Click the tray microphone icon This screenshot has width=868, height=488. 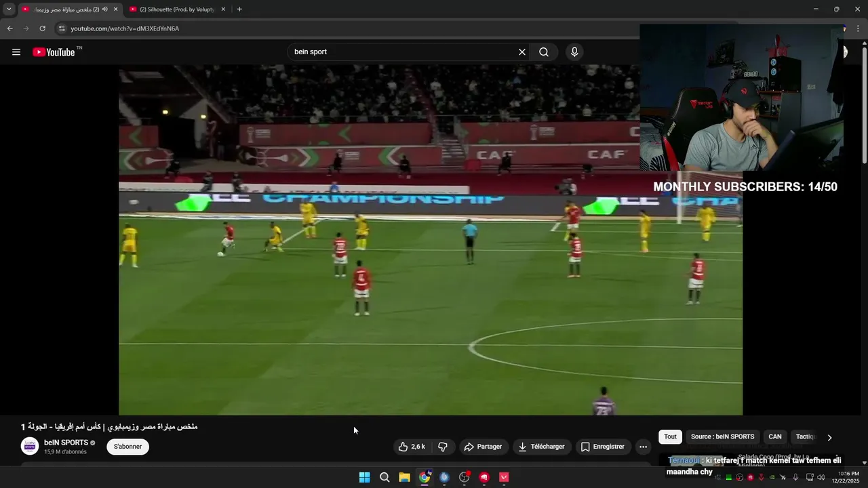pos(795,477)
